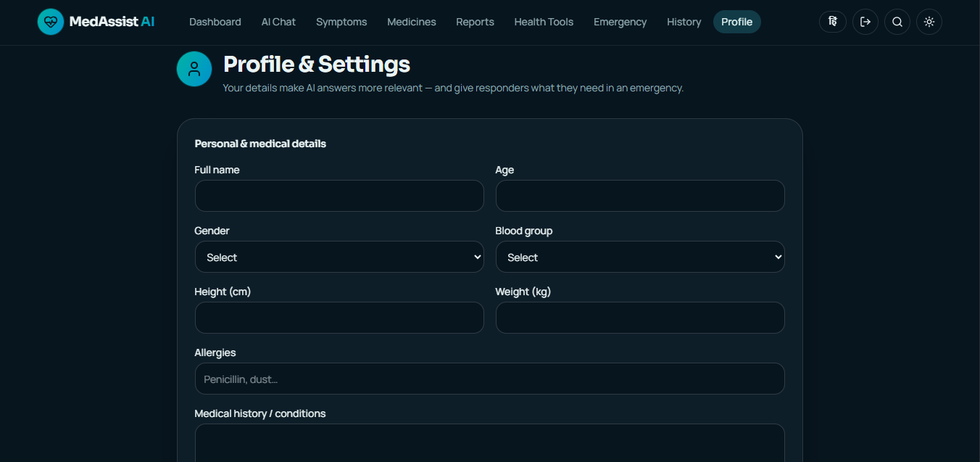Navigate to Medicines page

tap(412, 22)
